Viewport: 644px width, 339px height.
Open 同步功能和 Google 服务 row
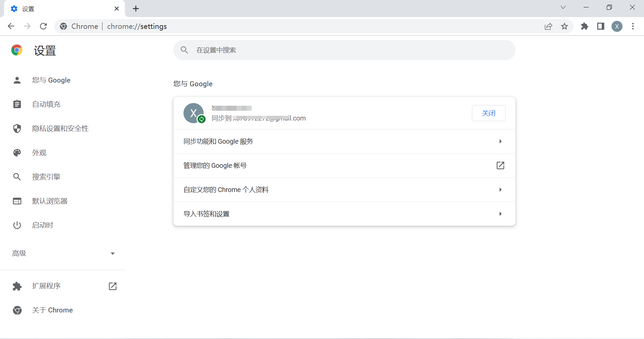[344, 142]
